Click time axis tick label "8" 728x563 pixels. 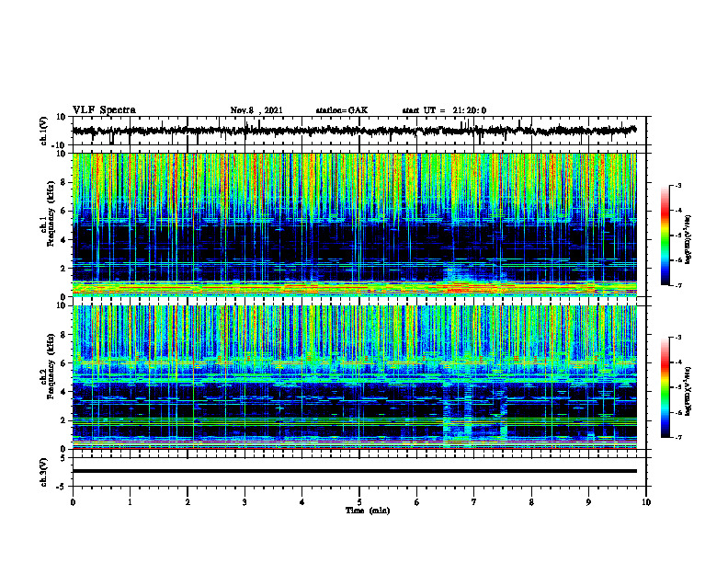tap(531, 501)
